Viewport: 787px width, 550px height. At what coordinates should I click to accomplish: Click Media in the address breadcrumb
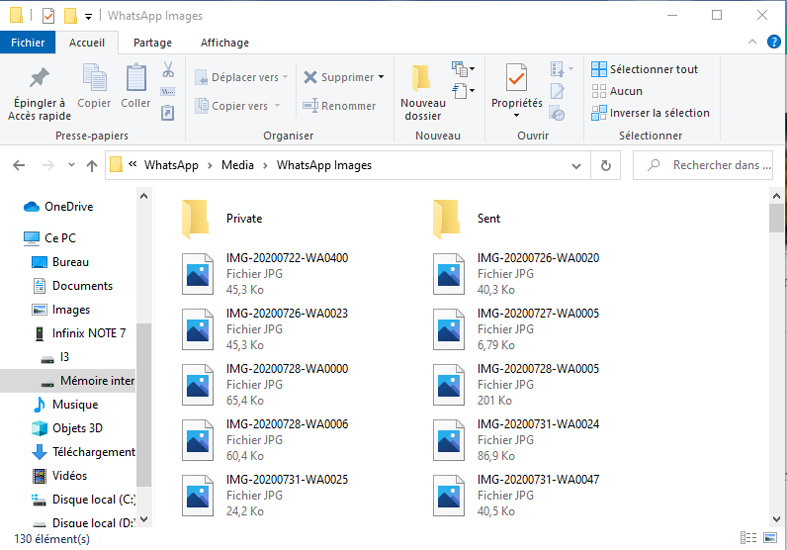pos(237,165)
